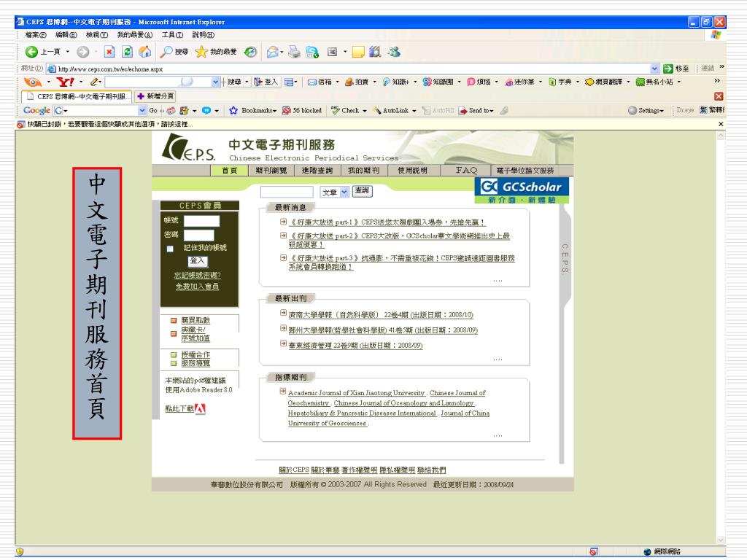The width and height of the screenshot is (747, 560).
Task: Click the Yahoo toolbar 登入 sign-in icon
Action: tap(258, 82)
